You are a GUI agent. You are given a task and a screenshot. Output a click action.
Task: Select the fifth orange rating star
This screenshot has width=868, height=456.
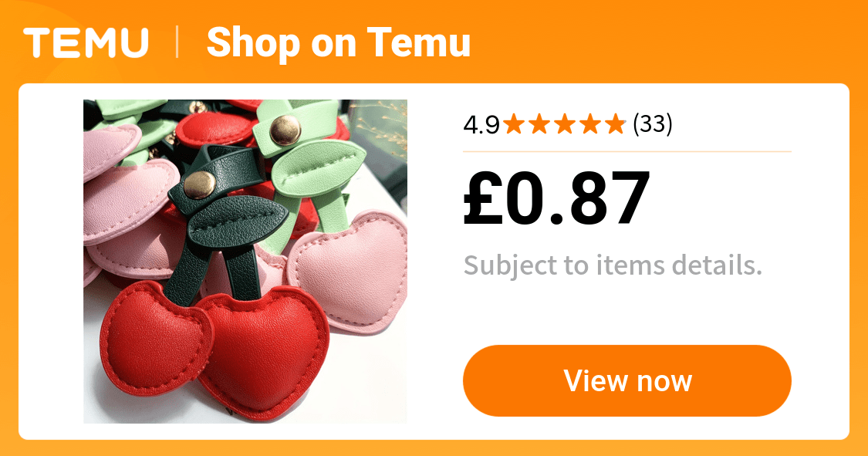615,124
